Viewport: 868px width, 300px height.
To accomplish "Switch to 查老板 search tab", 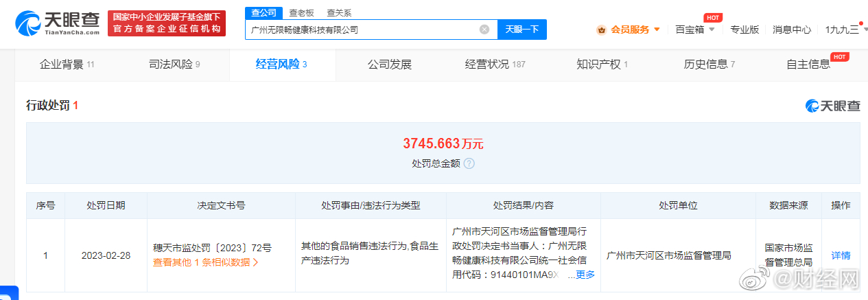I will click(301, 12).
